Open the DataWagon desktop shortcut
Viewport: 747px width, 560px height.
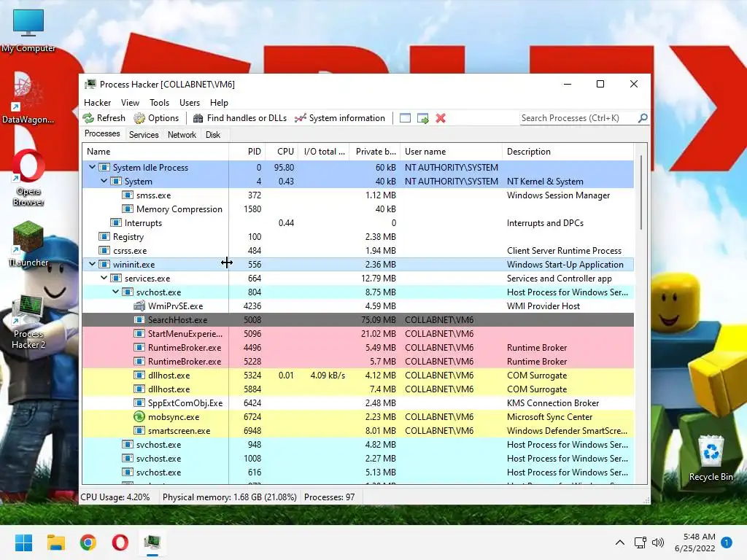tap(28, 98)
